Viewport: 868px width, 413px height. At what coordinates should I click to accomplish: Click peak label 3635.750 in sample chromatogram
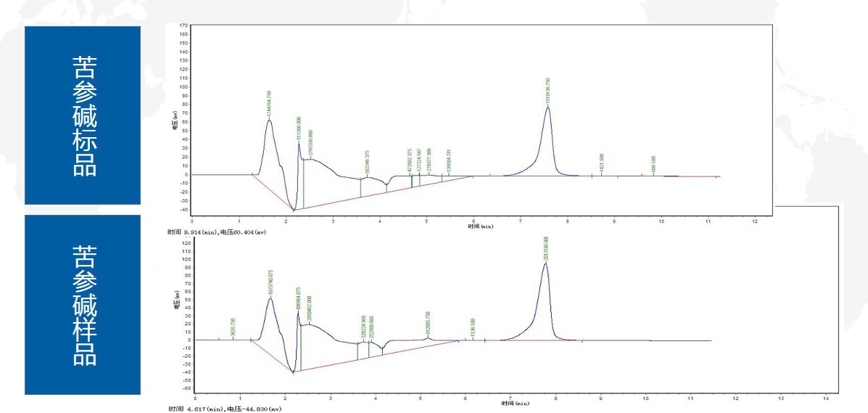pos(233,327)
